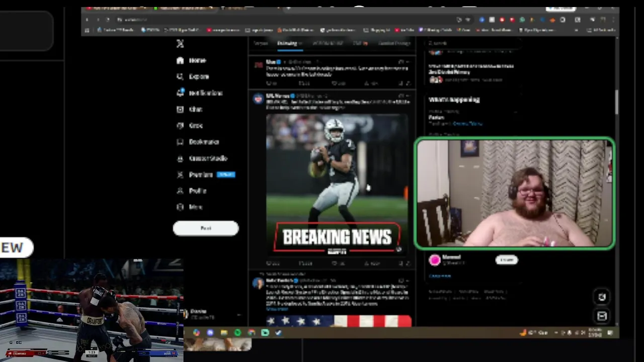Open Bookmarks in the X sidebar
The width and height of the screenshot is (644, 362).
point(198,142)
